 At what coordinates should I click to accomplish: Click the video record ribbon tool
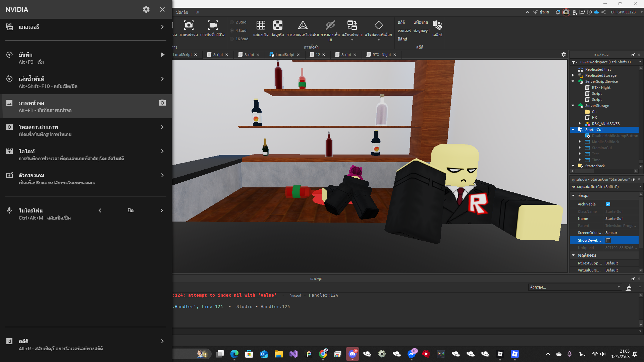tap(213, 28)
